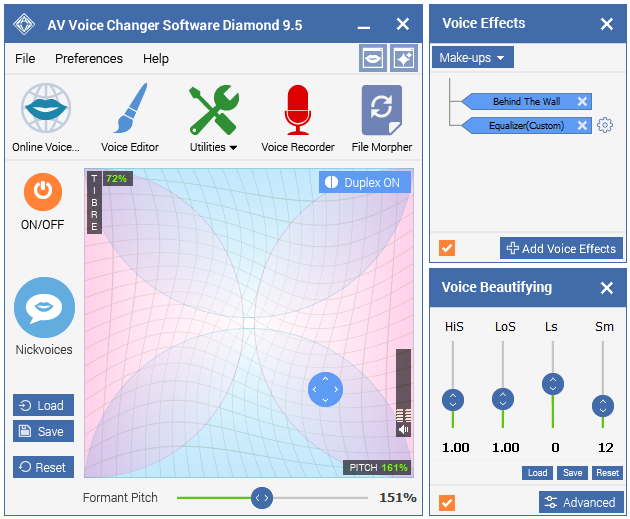The width and height of the screenshot is (630, 519).
Task: Open the Nickvoices speech bubble
Action: pyautogui.click(x=44, y=308)
